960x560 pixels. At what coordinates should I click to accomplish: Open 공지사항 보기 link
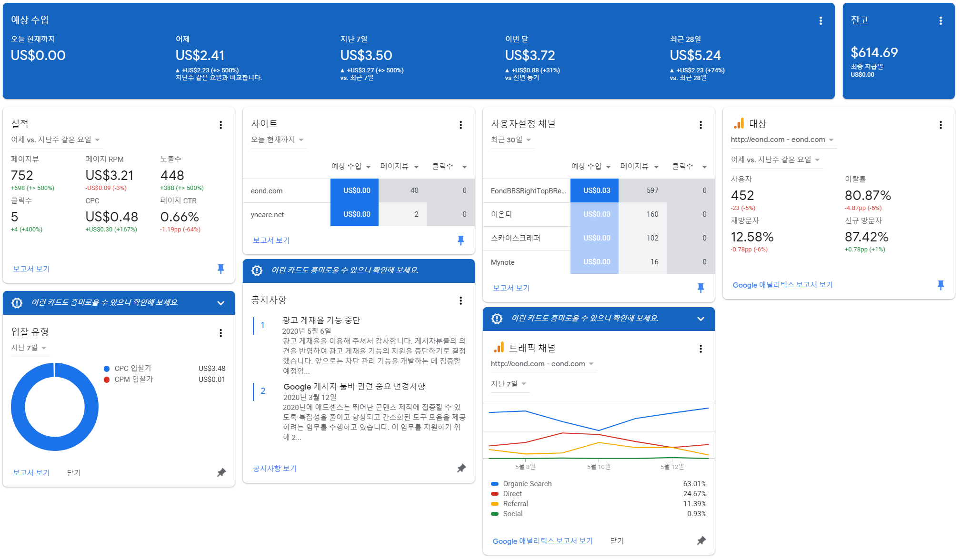[x=275, y=469]
